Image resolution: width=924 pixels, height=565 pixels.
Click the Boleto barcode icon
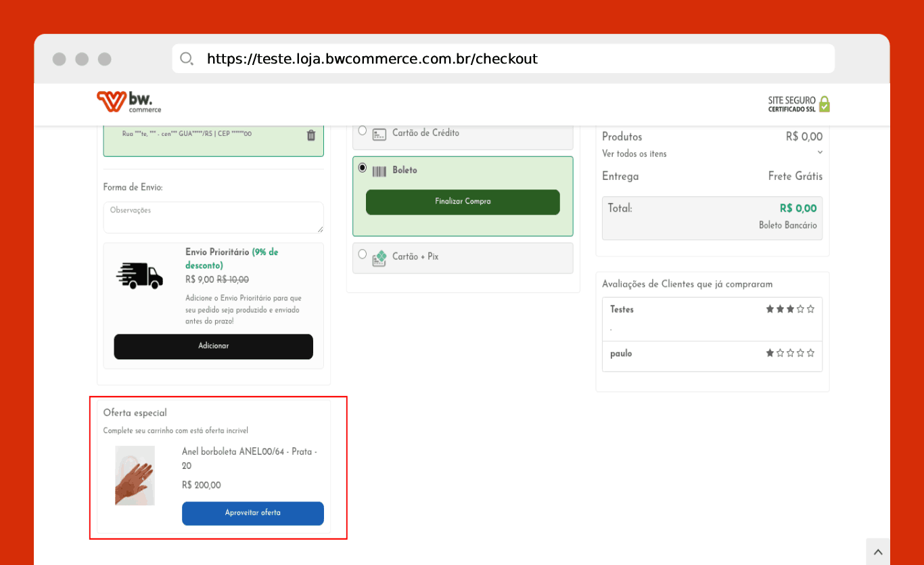click(379, 171)
